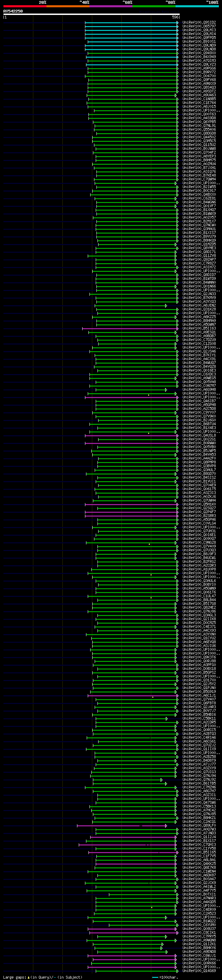Click the cyan alignment bar for UniRef100_Q9SID2
Viewport: 222px width, 980px height.
click(x=132, y=23)
